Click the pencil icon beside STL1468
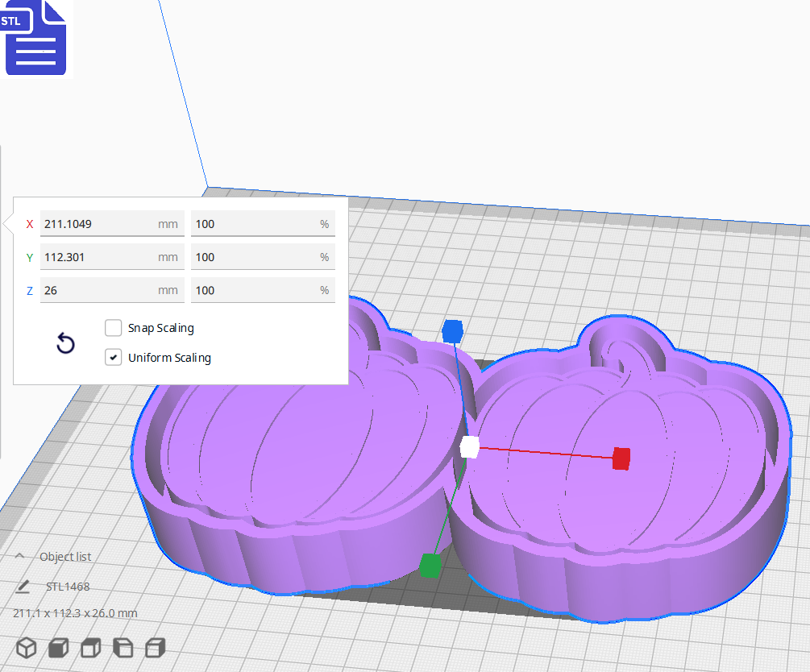810x672 pixels. point(22,587)
